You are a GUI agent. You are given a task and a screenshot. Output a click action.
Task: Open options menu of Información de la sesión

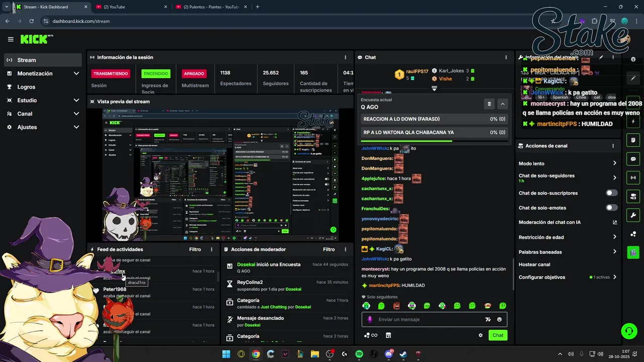[345, 57]
